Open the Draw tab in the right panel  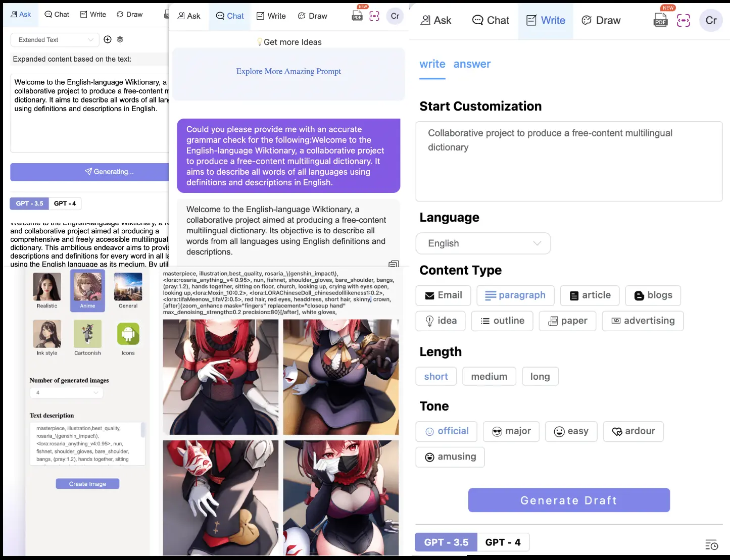[601, 20]
